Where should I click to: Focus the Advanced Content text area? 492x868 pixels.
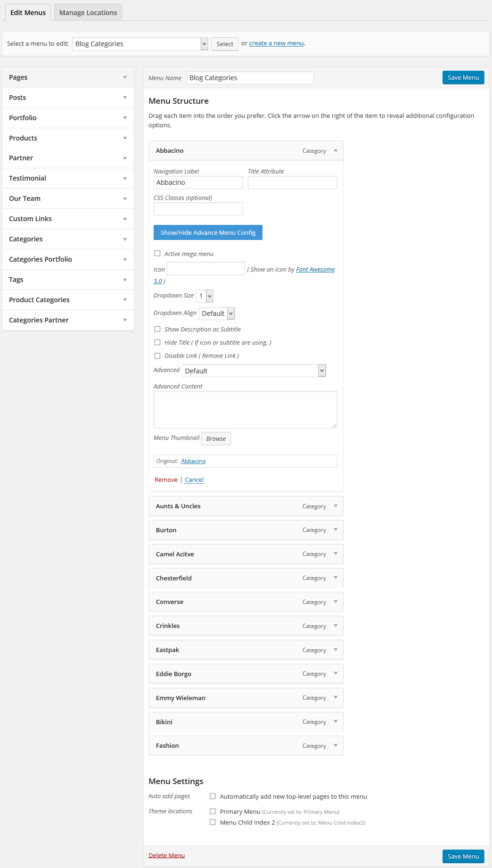[x=246, y=410]
